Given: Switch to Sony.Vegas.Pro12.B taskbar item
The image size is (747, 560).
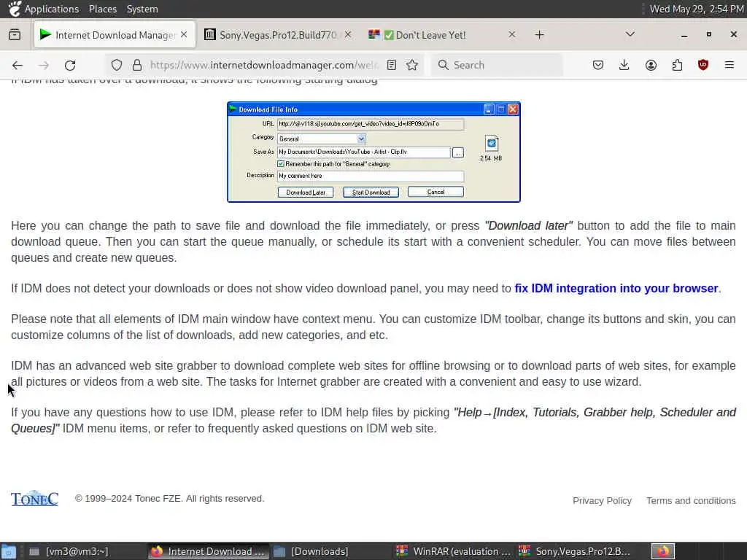Looking at the screenshot, I should (576, 551).
